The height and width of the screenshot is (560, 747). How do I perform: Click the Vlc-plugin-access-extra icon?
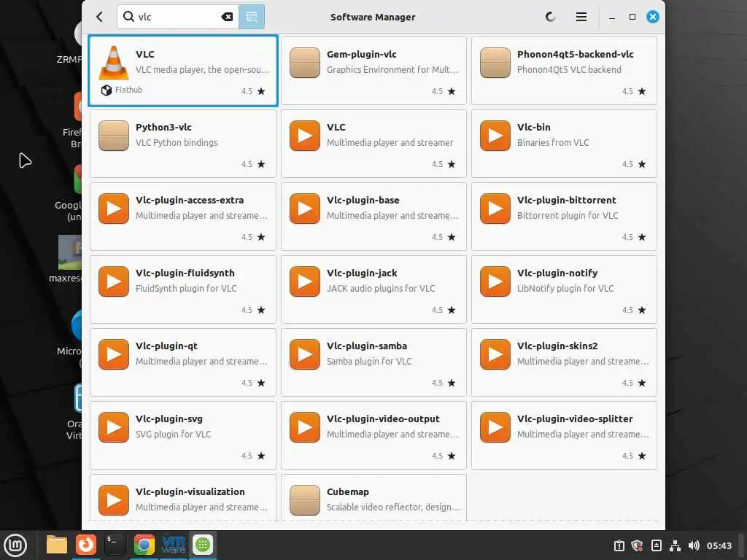click(x=113, y=208)
